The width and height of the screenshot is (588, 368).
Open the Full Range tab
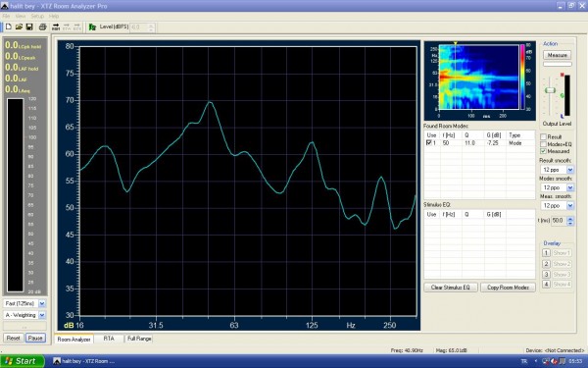click(139, 339)
